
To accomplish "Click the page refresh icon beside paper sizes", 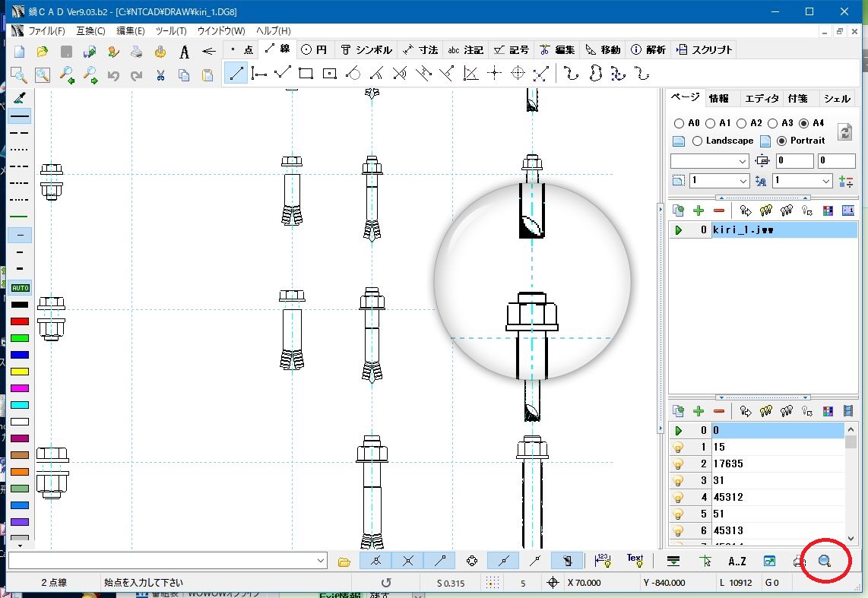I will click(844, 131).
